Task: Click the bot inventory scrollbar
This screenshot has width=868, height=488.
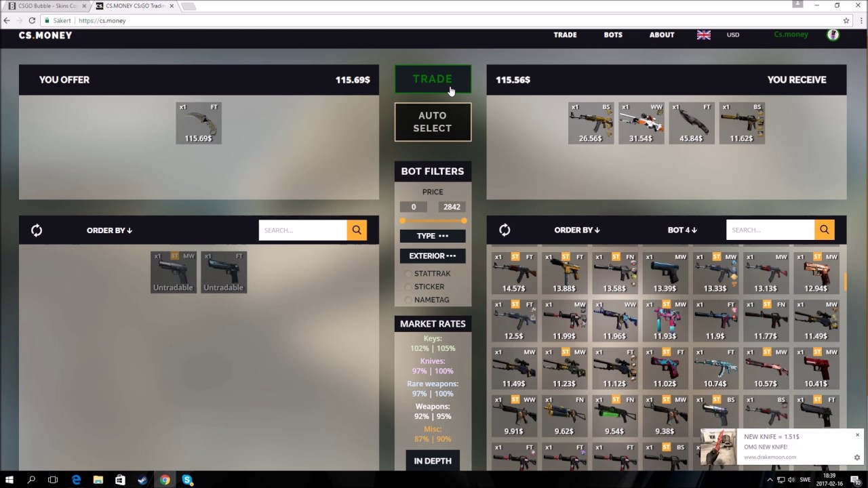Action: point(845,281)
